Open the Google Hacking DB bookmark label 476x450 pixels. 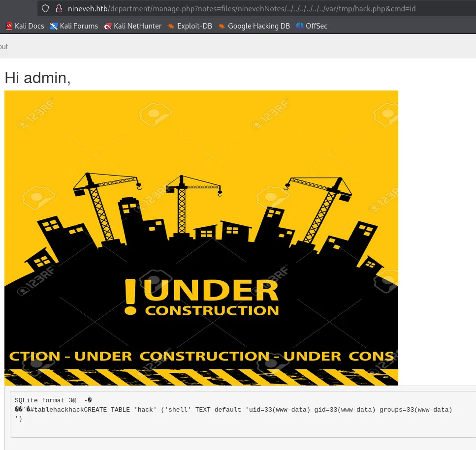pos(259,26)
